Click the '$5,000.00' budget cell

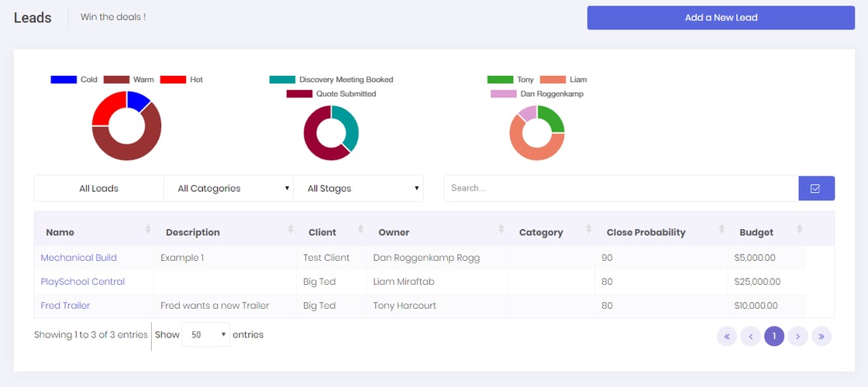[755, 258]
